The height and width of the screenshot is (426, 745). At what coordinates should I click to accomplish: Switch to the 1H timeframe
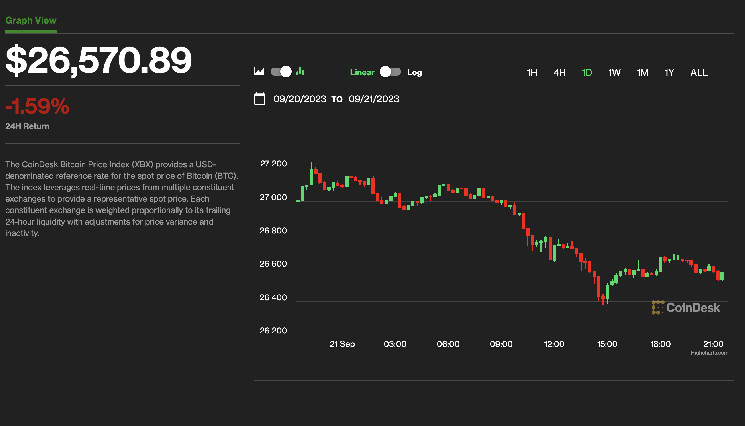coord(532,72)
